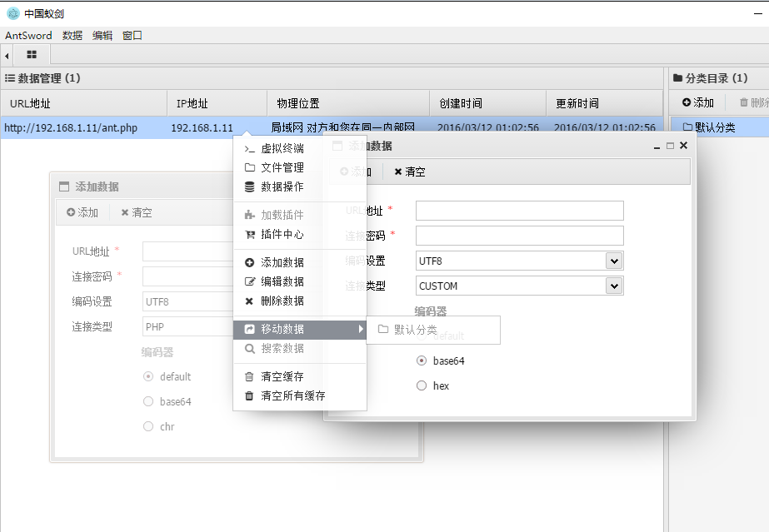Click the puzzle icon beside 加载插件
Screen dimensions: 769x532
point(250,215)
